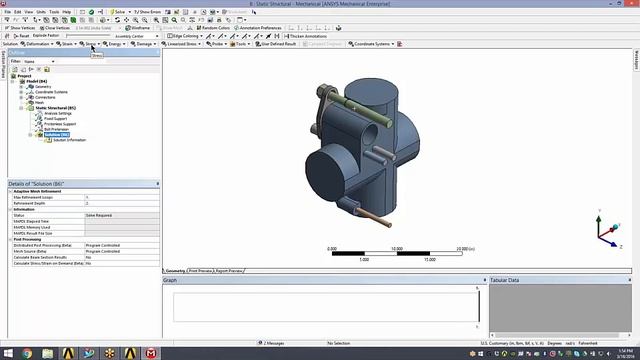
Task: Open Stress results dropdown
Action: pos(90,44)
